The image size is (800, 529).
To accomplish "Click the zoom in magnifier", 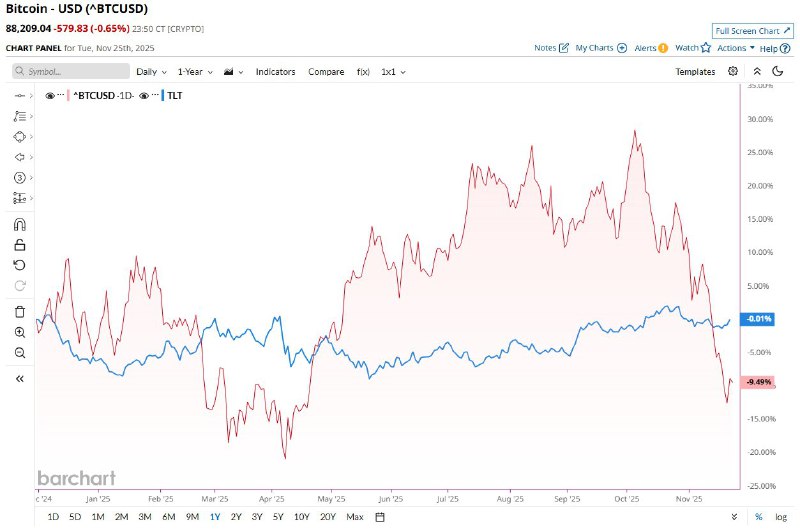I will (x=19, y=332).
